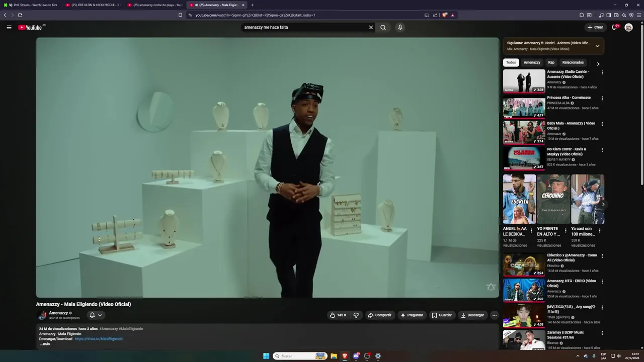The height and width of the screenshot is (362, 644).
Task: Click the Preguntar button
Action: (412, 315)
